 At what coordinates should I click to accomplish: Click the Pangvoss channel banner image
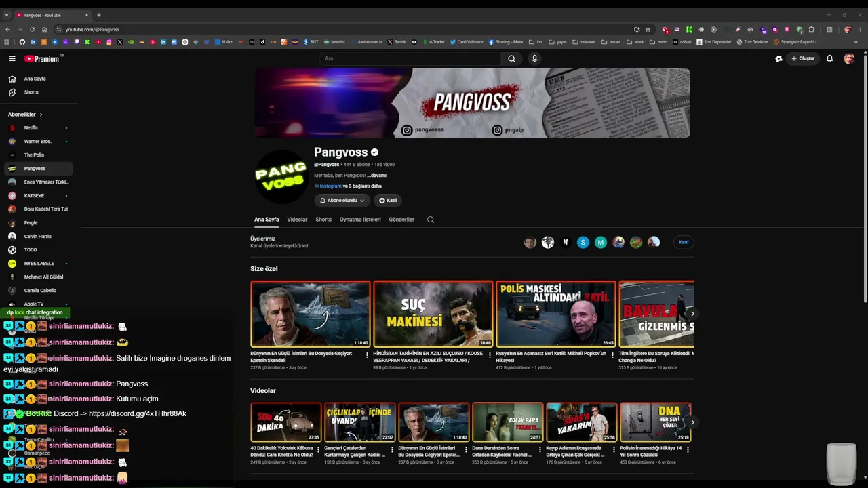[x=472, y=103]
